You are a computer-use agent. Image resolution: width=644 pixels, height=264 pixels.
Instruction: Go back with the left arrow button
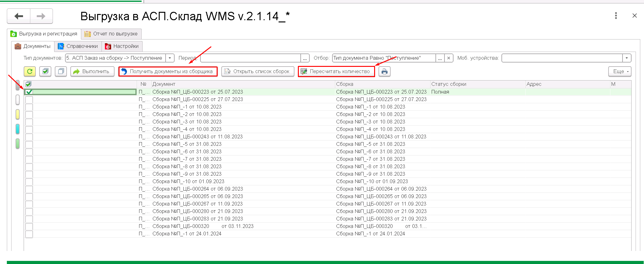[x=19, y=16]
